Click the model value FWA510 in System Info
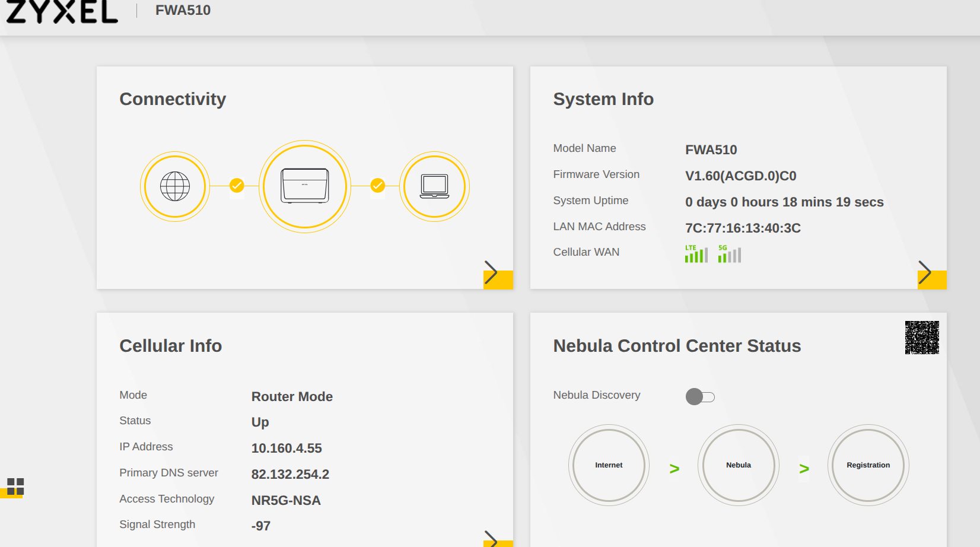980x547 pixels. [711, 150]
